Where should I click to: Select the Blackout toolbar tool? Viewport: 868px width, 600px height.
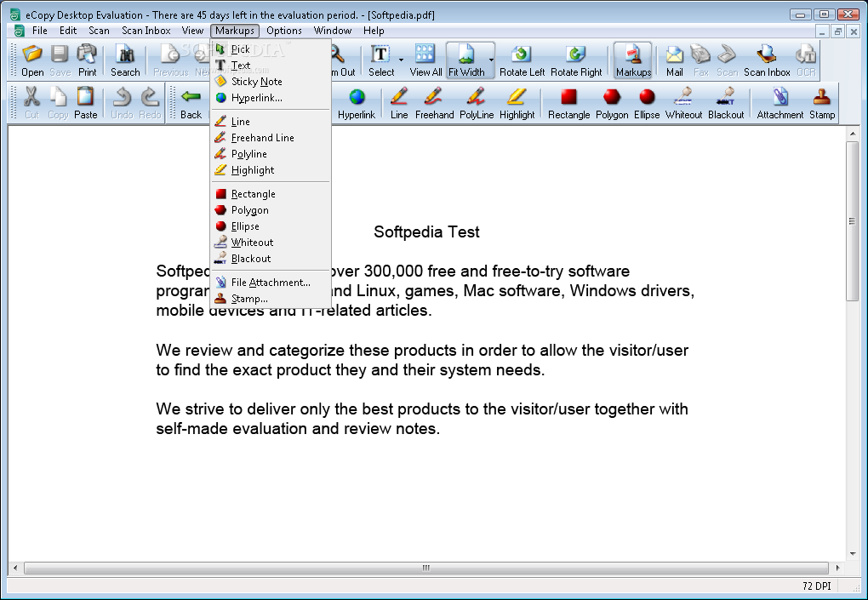(726, 103)
